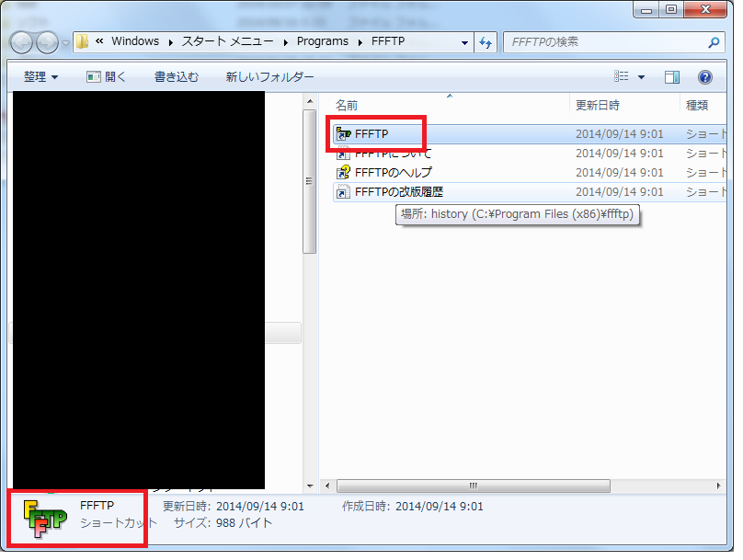
Task: Click the large FFFTP icon in details pane
Action: [45, 520]
